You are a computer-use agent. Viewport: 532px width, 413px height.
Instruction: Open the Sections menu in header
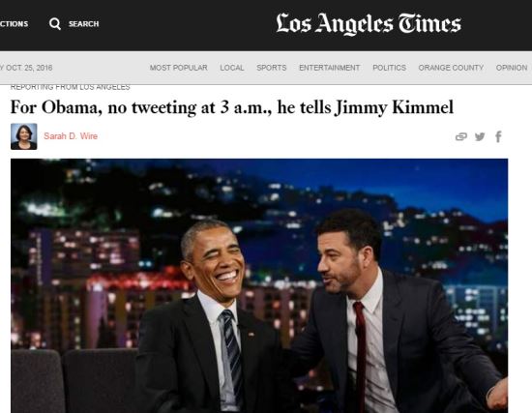coord(14,24)
